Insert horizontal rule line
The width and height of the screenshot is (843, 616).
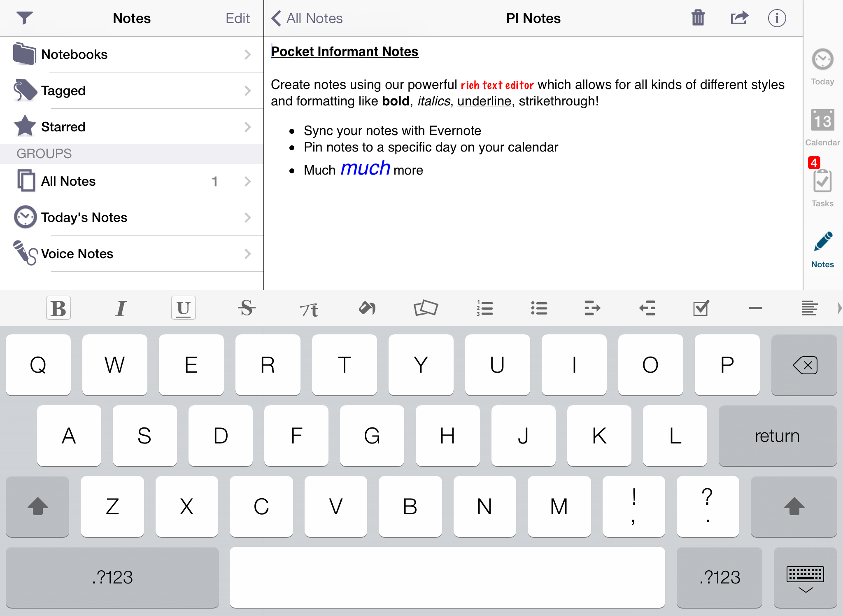pos(755,308)
